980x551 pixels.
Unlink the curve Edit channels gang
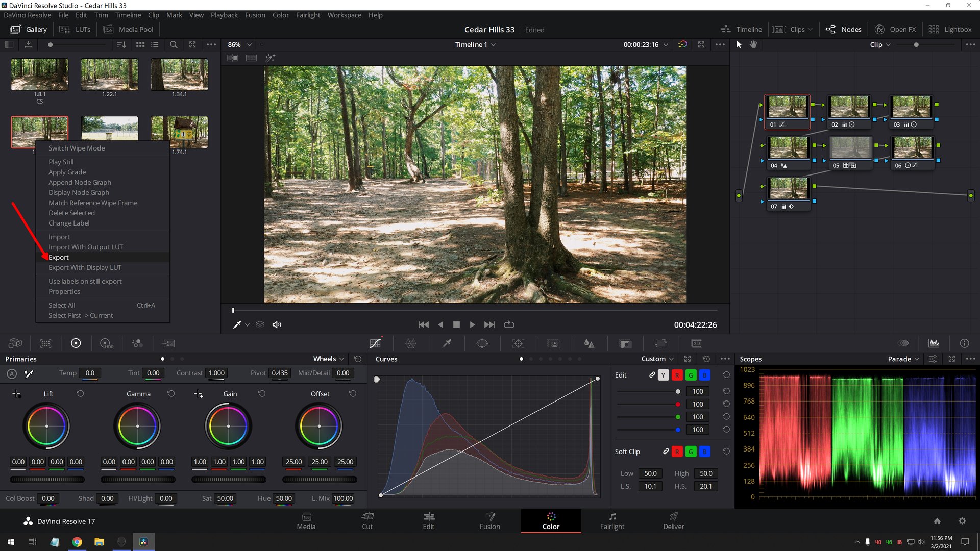[x=652, y=375]
